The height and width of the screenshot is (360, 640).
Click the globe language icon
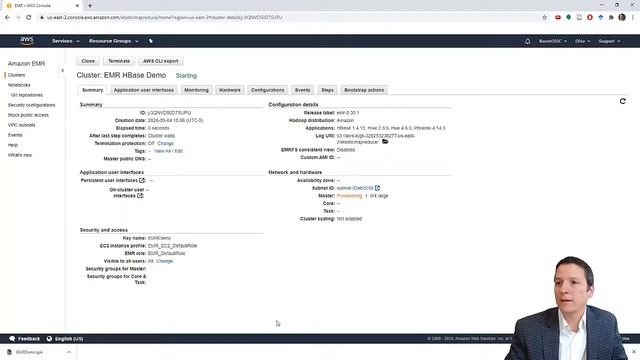[x=49, y=339]
